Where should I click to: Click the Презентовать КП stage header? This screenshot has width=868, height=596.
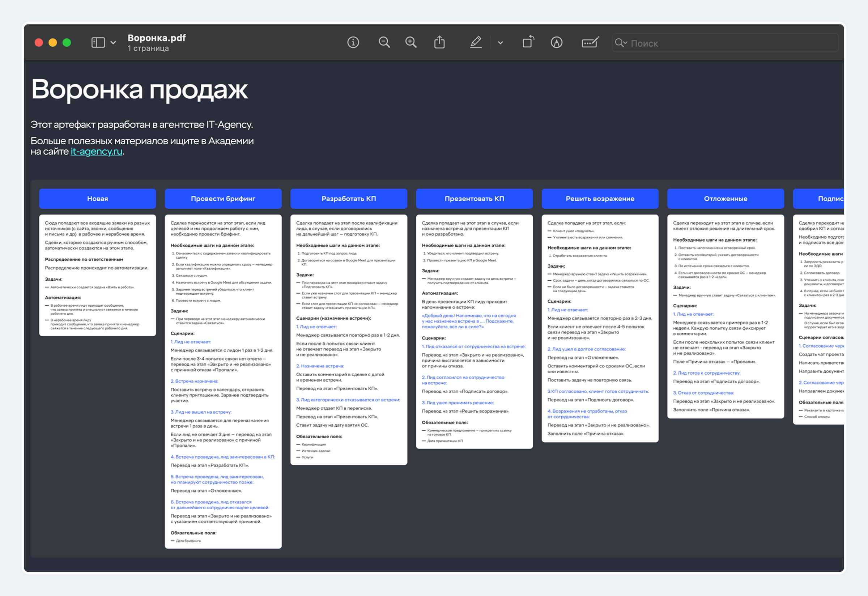pos(475,199)
